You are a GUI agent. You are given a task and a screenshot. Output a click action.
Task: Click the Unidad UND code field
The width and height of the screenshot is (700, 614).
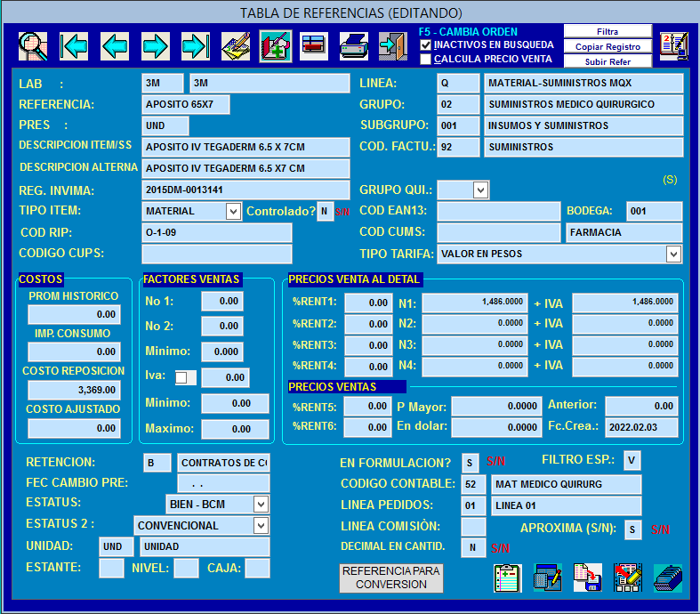click(x=116, y=547)
